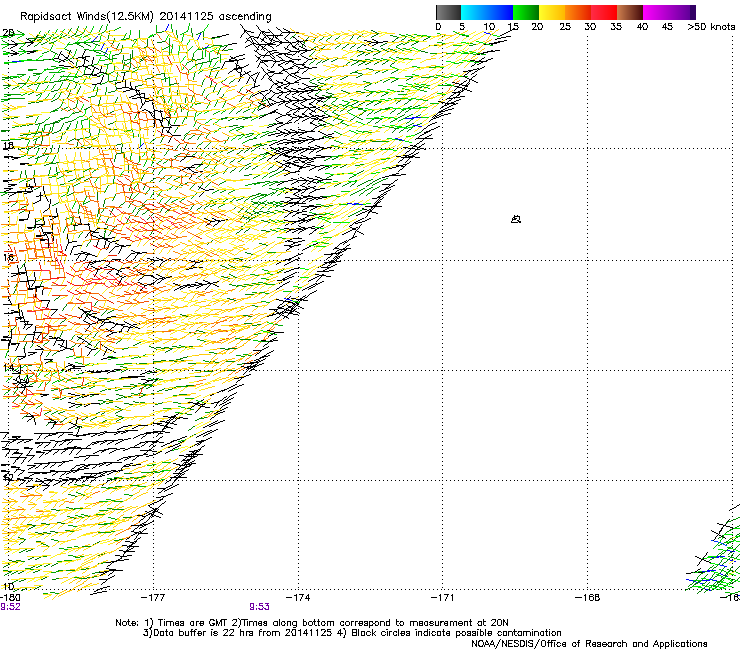Click the Rapidscat Winds title text
740x650 pixels.
point(146,17)
